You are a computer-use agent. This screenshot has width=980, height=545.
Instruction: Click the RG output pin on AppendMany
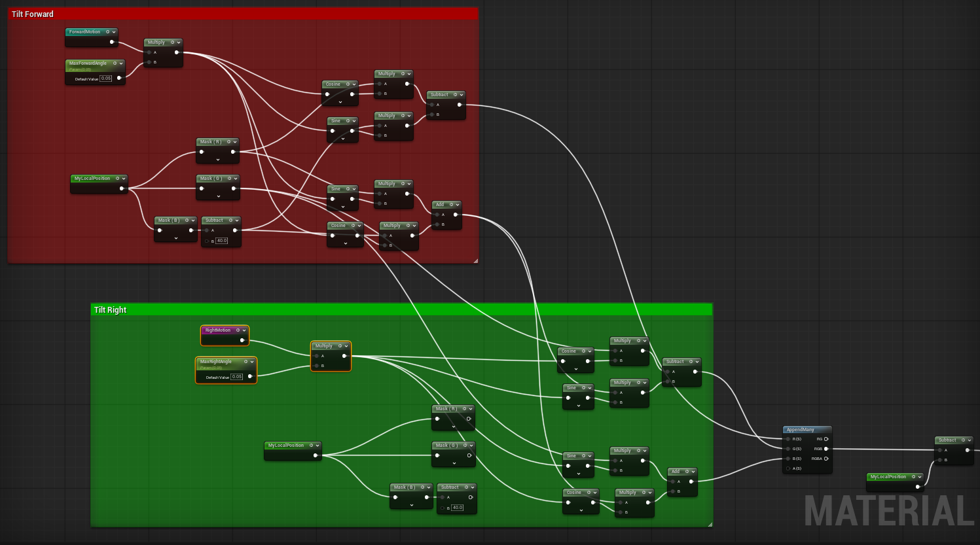point(826,439)
